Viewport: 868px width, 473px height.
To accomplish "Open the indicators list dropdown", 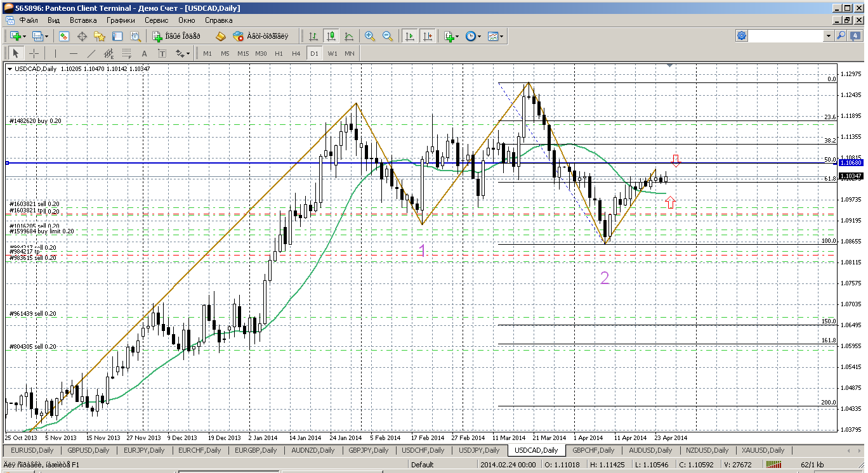I will 452,37.
